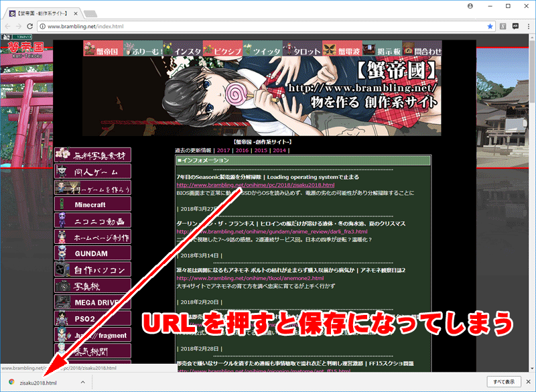Click the bookmark star in address bar
536x392 pixels.
pyautogui.click(x=490, y=26)
